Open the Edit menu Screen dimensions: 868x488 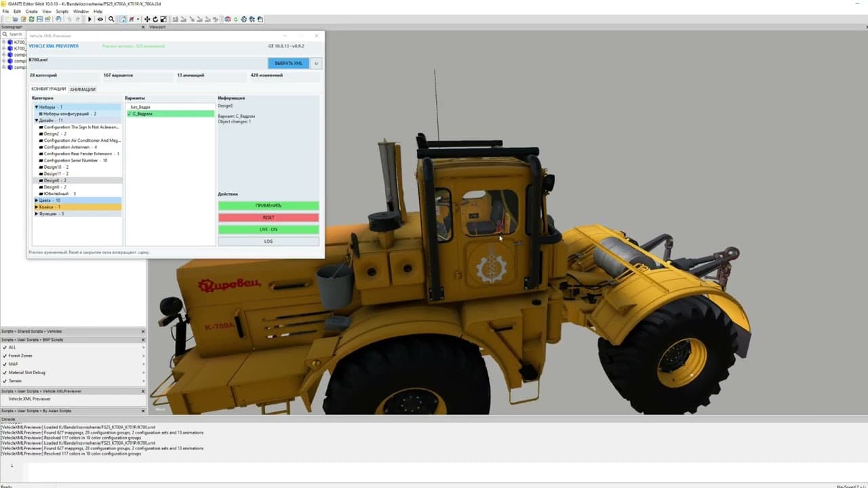(17, 12)
